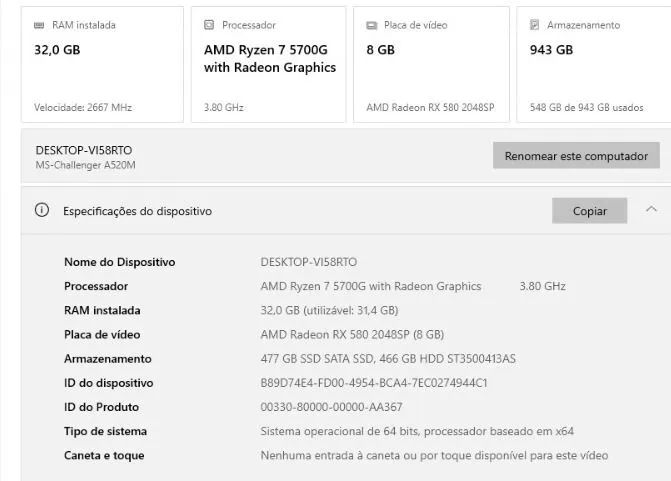
Task: Select the text MS-Challenger A520M
Action: point(85,165)
